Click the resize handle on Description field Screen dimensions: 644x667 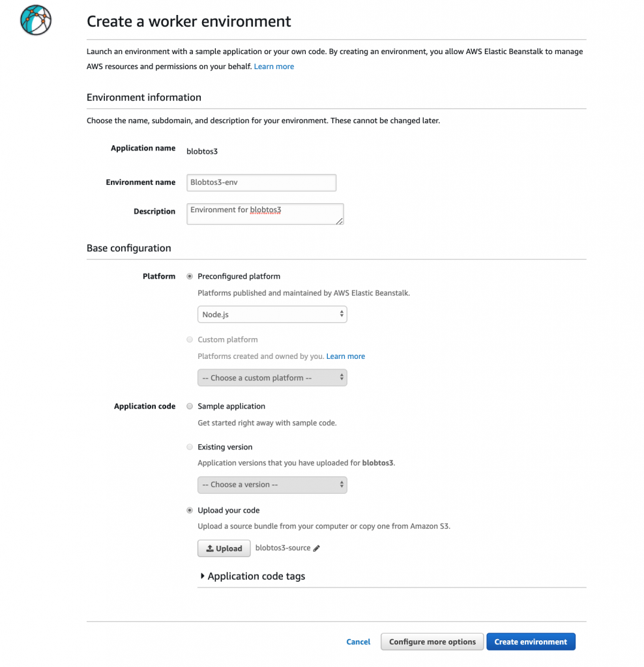[340, 222]
